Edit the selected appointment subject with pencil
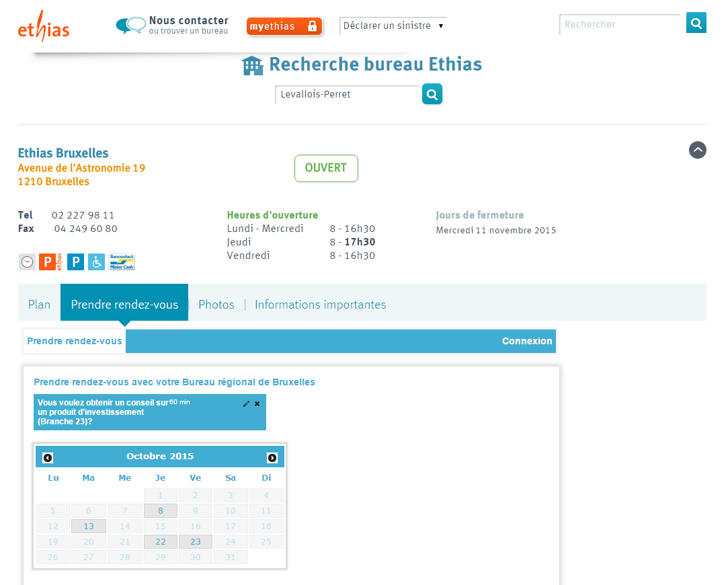The image size is (728, 585). point(246,404)
